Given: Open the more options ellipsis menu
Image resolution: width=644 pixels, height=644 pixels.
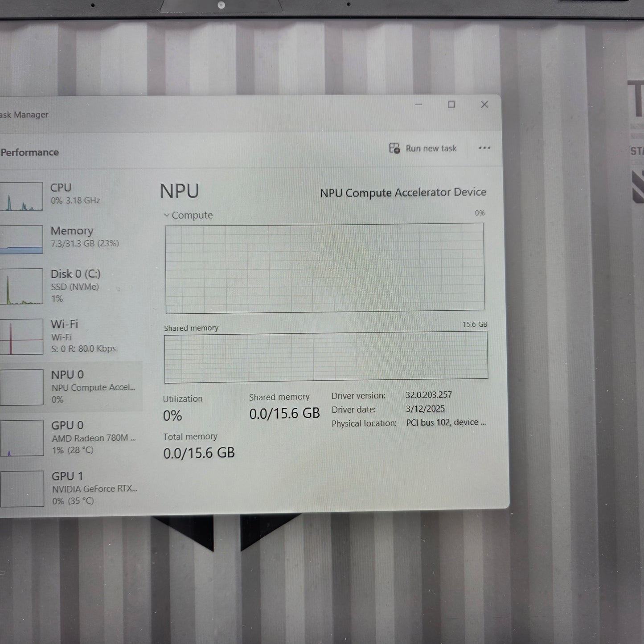Looking at the screenshot, I should tap(484, 148).
